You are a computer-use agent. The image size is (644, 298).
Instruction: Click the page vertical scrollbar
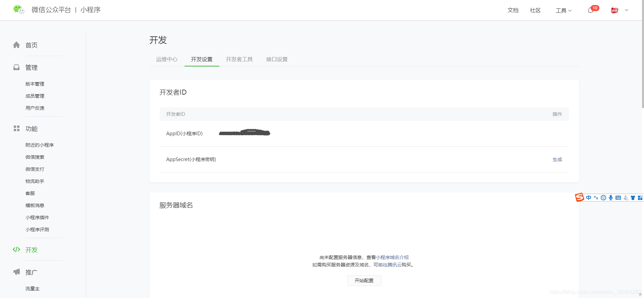(x=643, y=54)
